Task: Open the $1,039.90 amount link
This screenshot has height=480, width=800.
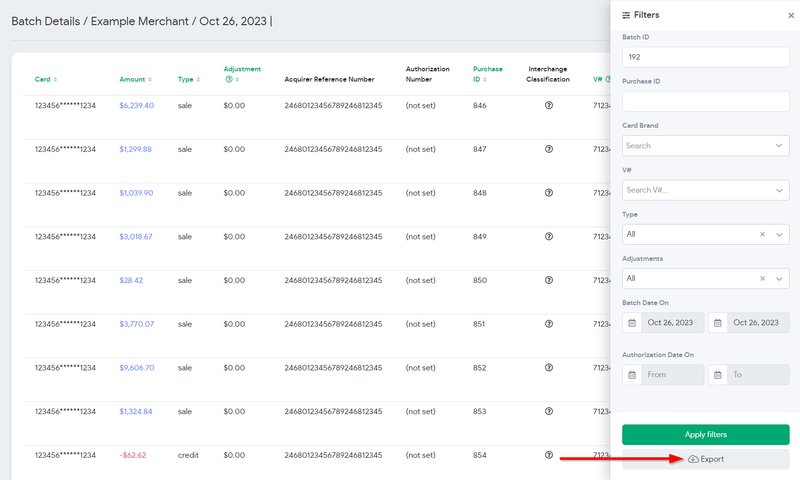Action: click(136, 193)
